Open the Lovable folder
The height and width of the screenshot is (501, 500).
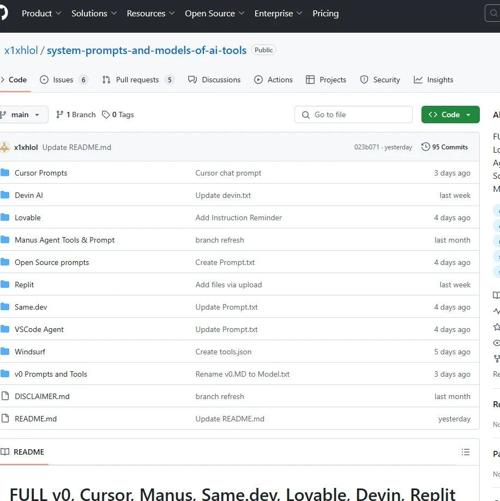[x=27, y=218]
